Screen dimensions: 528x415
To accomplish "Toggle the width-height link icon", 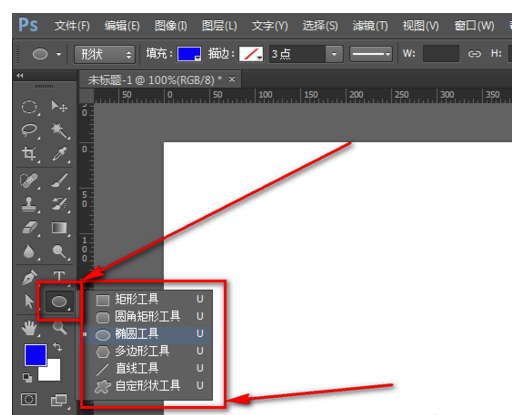I will pyautogui.click(x=474, y=54).
